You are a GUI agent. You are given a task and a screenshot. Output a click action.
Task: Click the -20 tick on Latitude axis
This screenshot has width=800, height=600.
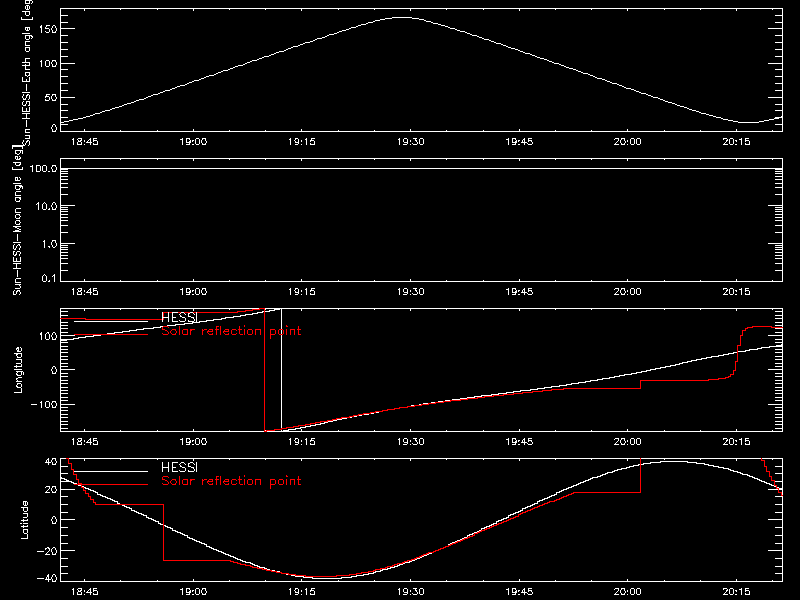(x=47, y=551)
